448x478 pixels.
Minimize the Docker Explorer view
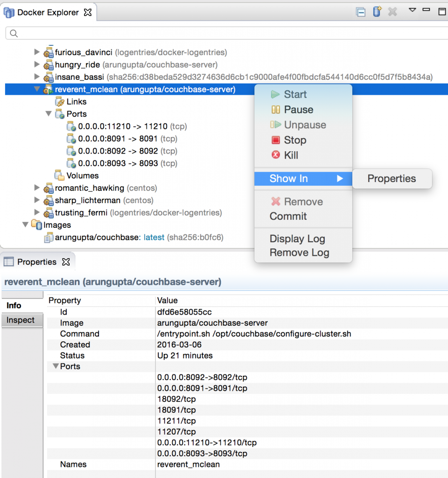tap(427, 10)
